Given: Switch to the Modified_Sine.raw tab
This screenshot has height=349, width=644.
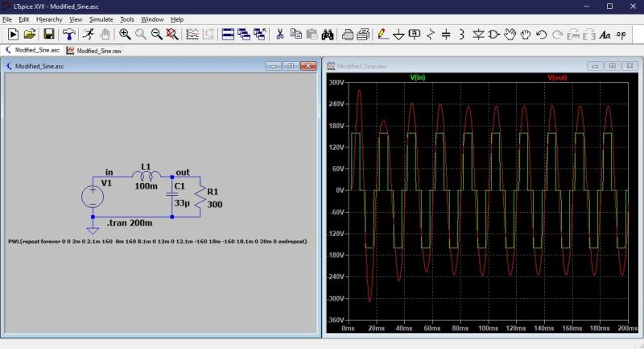Looking at the screenshot, I should (94, 51).
